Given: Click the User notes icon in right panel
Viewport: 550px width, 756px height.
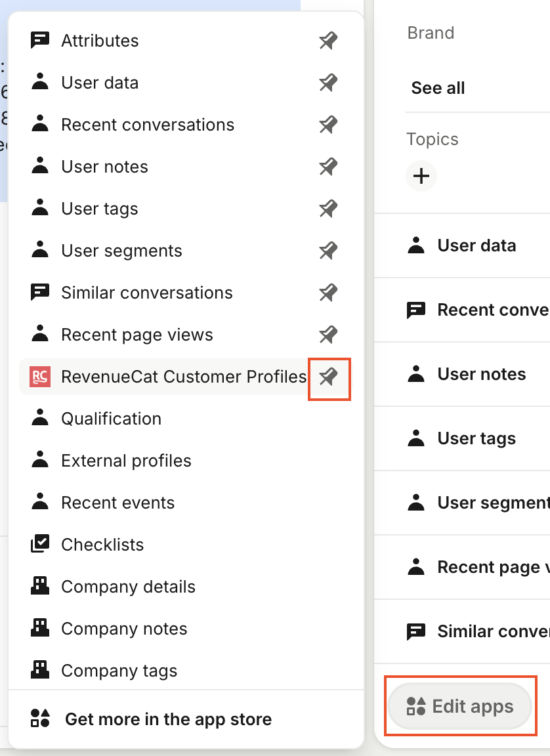Looking at the screenshot, I should tap(416, 373).
